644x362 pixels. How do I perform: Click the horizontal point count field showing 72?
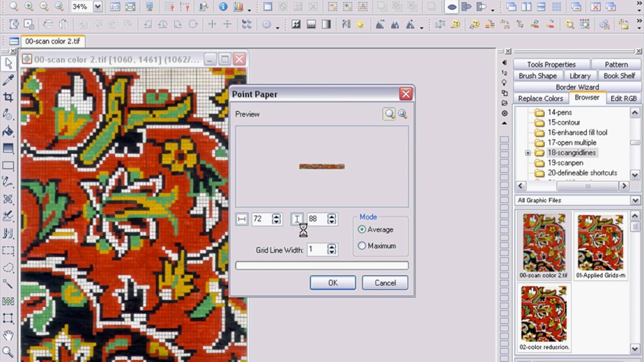coord(261,219)
